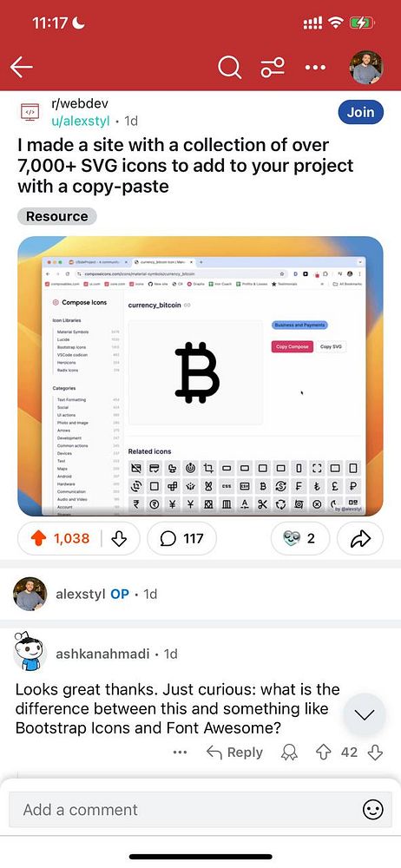Open profile avatar in top bar
The image size is (401, 868).
(x=366, y=68)
